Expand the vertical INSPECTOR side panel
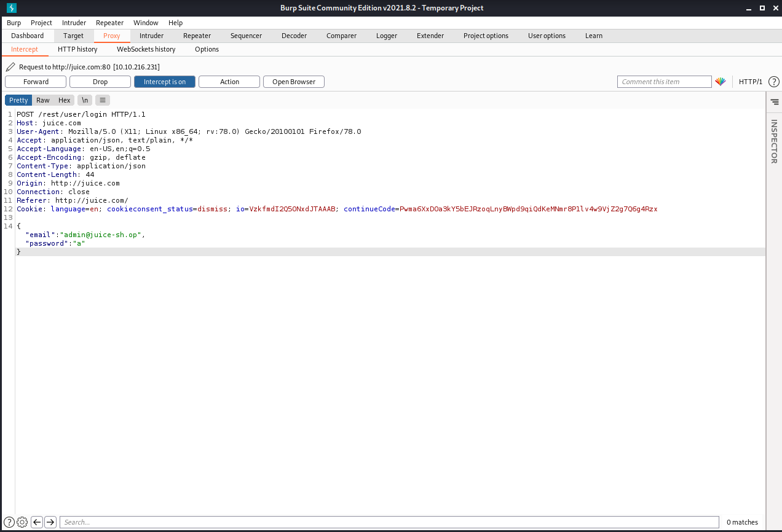 coord(774,141)
